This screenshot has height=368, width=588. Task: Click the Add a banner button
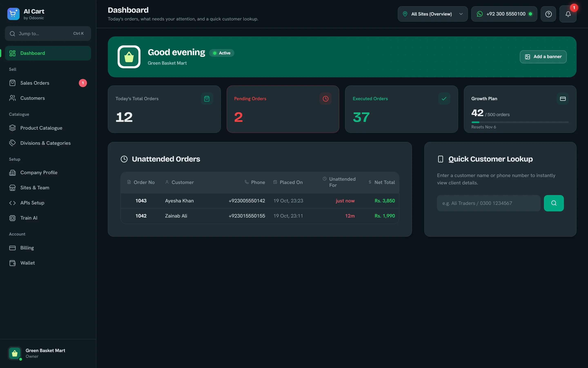coord(543,57)
